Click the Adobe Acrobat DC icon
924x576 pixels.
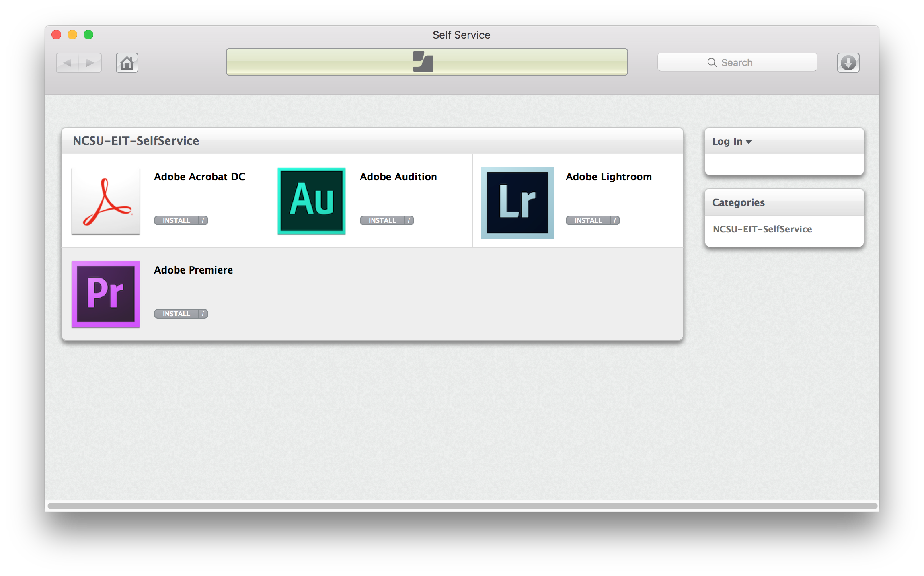pos(106,201)
